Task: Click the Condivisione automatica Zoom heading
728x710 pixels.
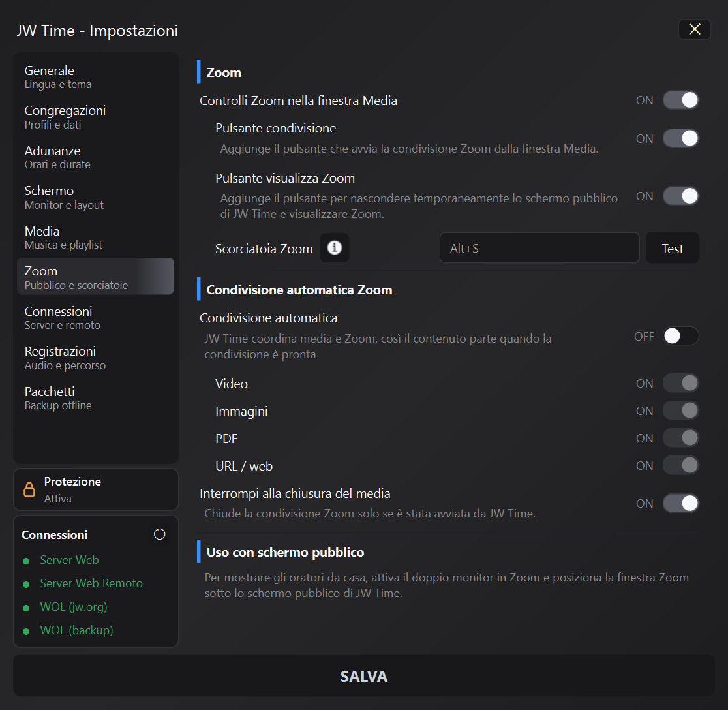Action: point(299,290)
